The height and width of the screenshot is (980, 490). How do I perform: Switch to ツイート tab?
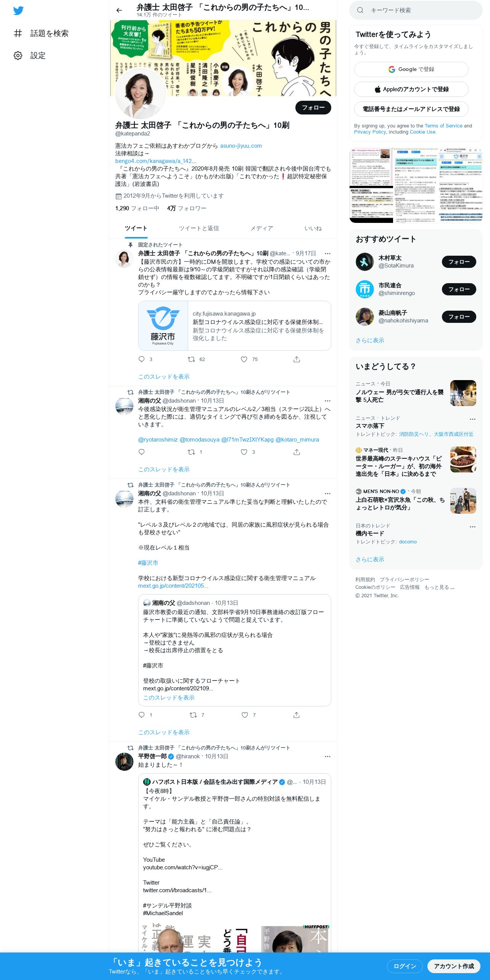tap(136, 228)
